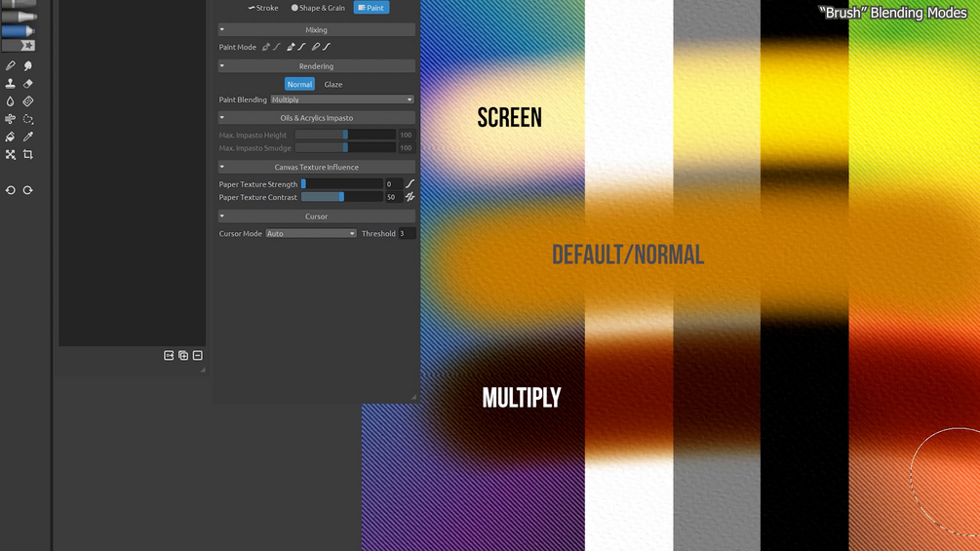Screen dimensions: 980x551
Task: Click the remove brush minus icon
Action: 198,355
